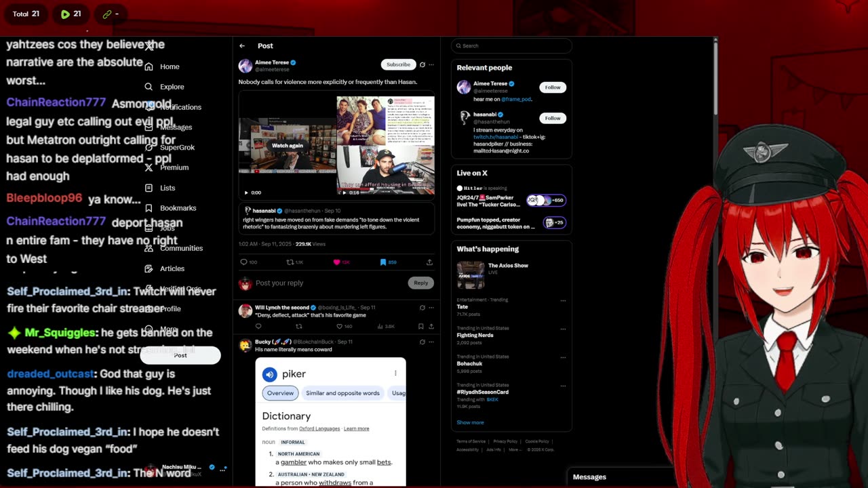Open Explore in the X sidebar
The width and height of the screenshot is (868, 488).
click(172, 87)
